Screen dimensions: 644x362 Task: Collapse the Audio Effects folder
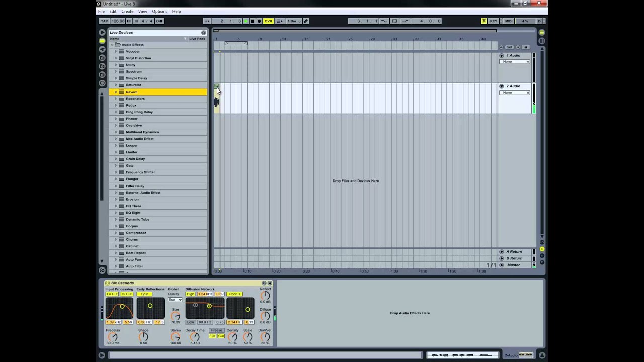(112, 45)
